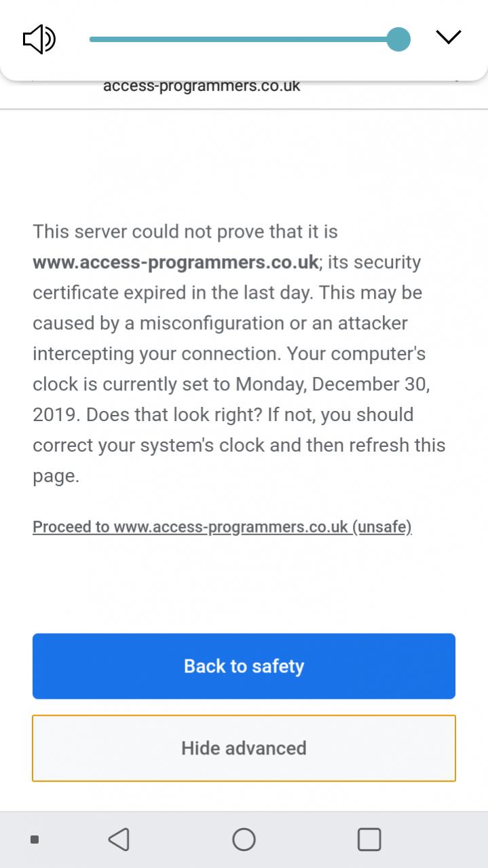
Task: Expand the volume panel with the chevron
Action: [448, 37]
